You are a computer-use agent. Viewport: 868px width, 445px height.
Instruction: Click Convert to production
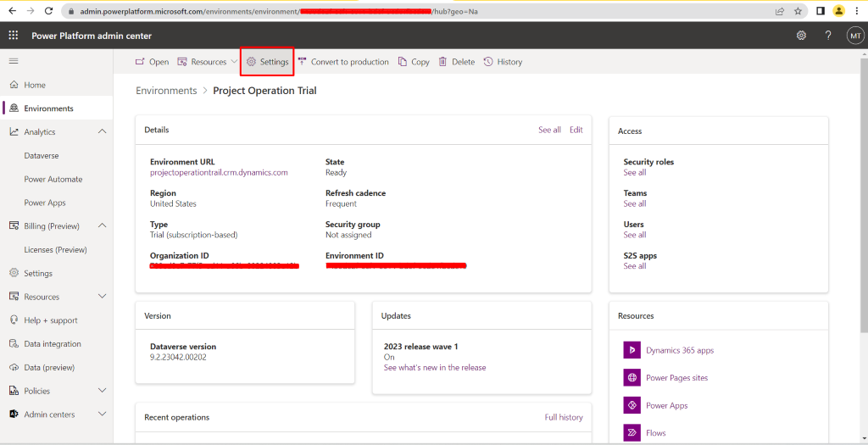pyautogui.click(x=343, y=62)
